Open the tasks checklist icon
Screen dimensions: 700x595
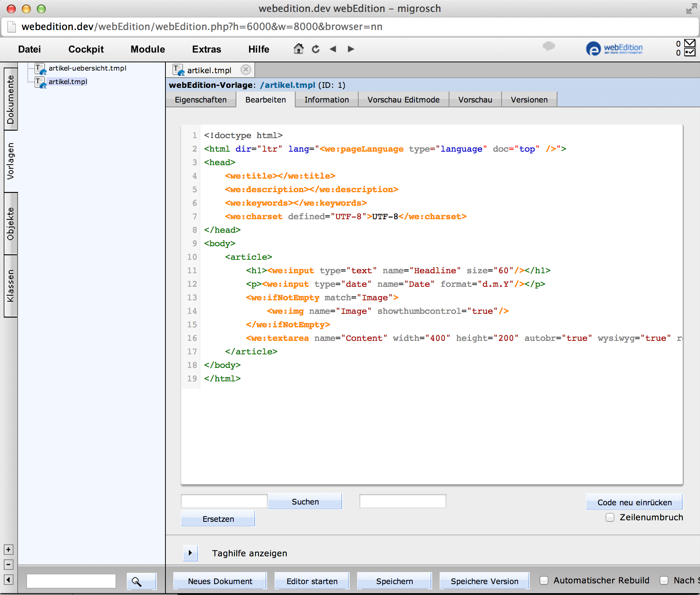point(689,53)
